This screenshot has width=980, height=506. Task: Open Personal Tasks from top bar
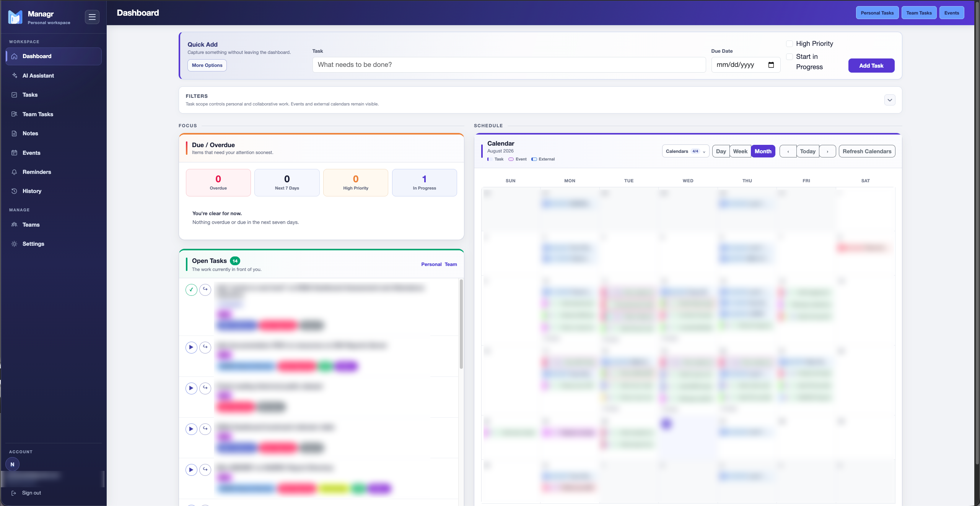[877, 13]
